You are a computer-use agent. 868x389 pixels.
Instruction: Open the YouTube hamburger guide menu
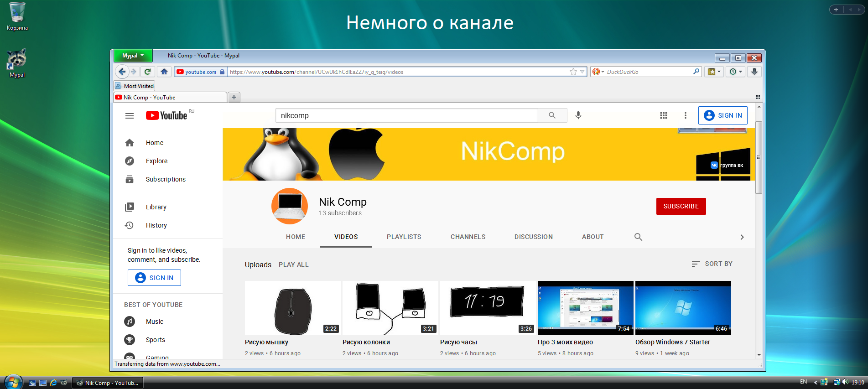[130, 116]
